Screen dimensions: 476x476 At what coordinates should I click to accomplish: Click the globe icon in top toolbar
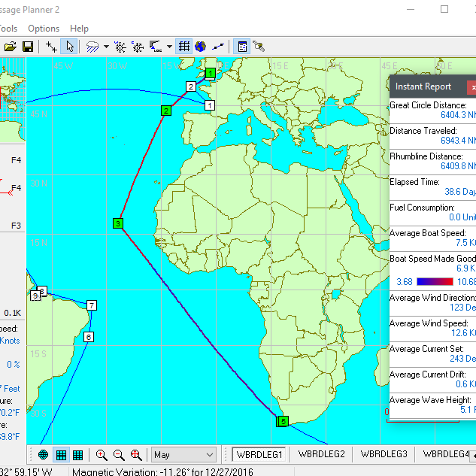tap(201, 47)
